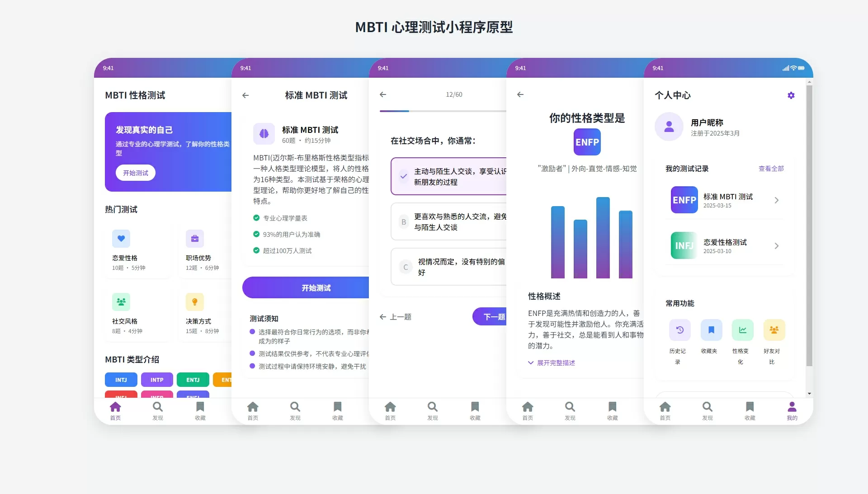The image size is (868, 494).
Task: Click 开始测试 button in purple banner
Action: pos(136,173)
